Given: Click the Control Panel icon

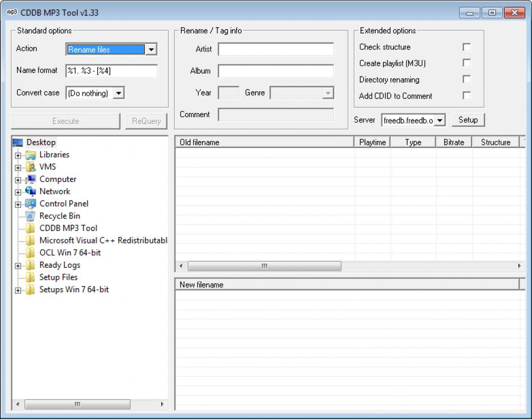Looking at the screenshot, I should [31, 204].
